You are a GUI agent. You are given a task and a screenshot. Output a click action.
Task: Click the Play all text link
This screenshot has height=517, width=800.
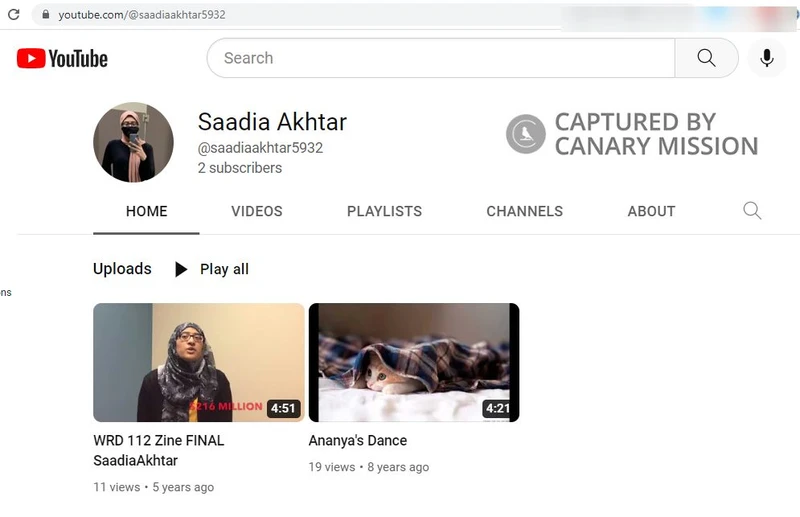(x=224, y=269)
